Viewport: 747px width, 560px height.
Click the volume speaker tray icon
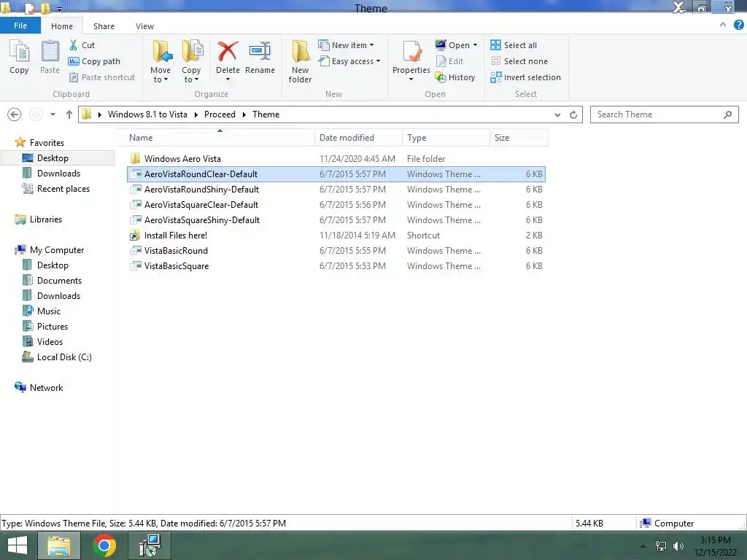pos(678,546)
